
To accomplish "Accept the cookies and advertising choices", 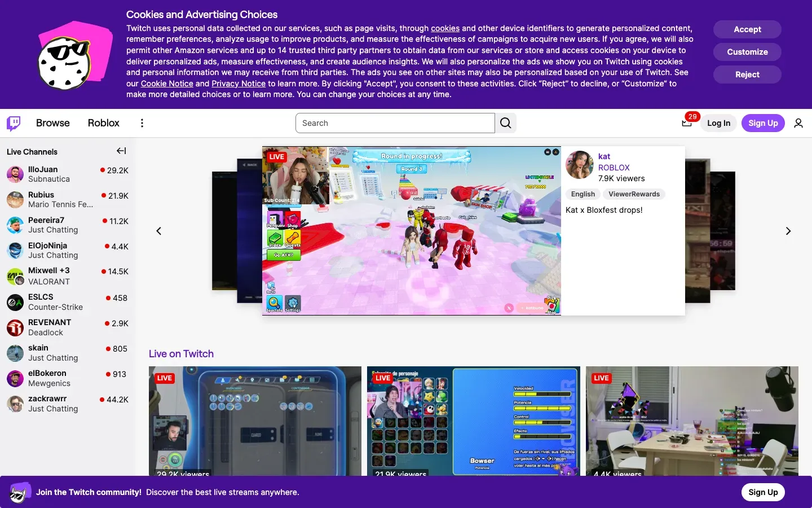I will point(747,29).
